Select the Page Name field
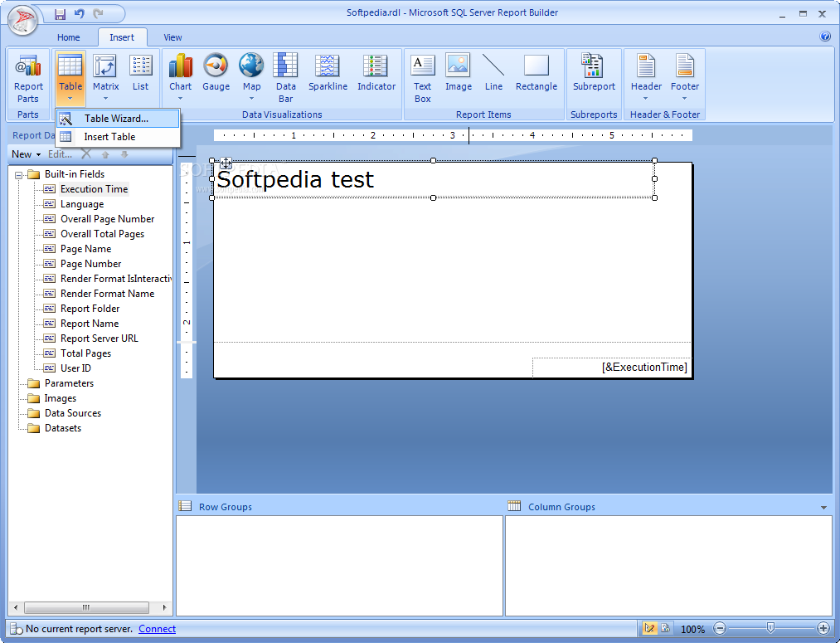 pos(85,249)
